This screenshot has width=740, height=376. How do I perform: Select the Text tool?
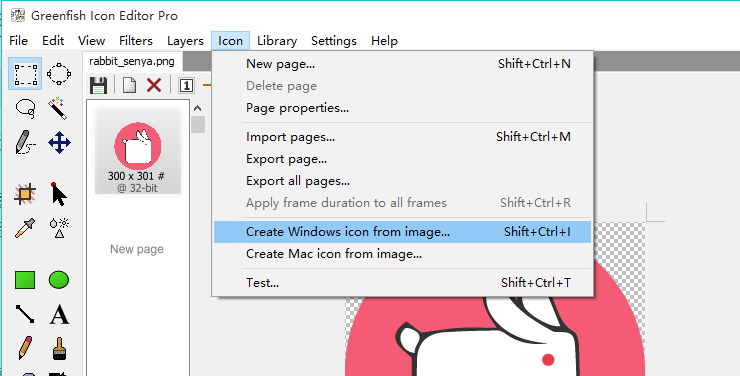[x=59, y=314]
